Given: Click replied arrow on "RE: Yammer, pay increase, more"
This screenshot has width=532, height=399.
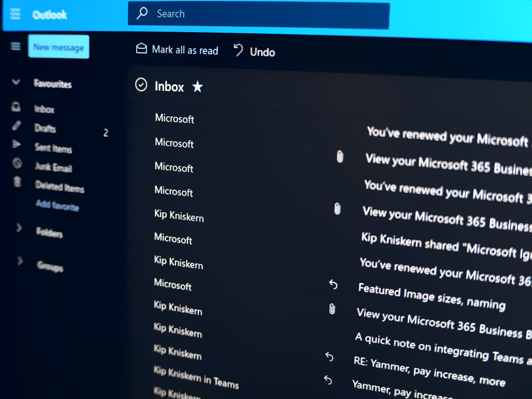Looking at the screenshot, I should tap(329, 356).
